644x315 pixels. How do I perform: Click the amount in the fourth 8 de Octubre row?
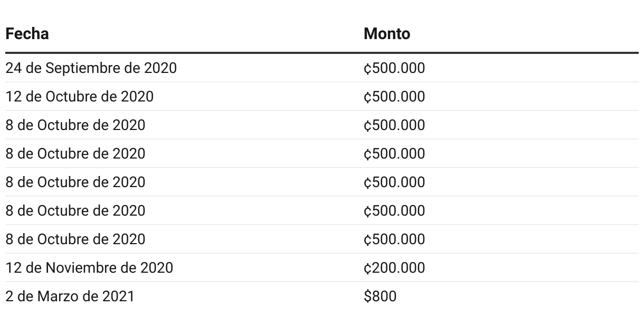tap(394, 211)
